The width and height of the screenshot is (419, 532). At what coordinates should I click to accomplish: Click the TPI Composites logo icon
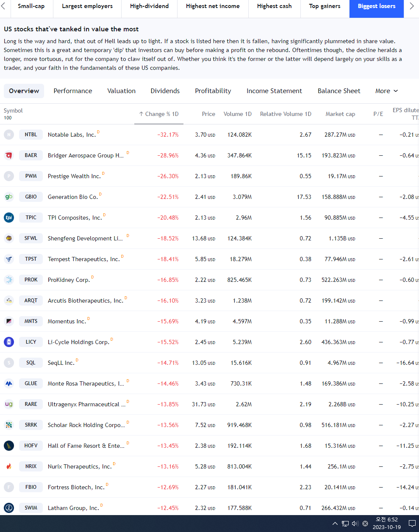(9, 218)
